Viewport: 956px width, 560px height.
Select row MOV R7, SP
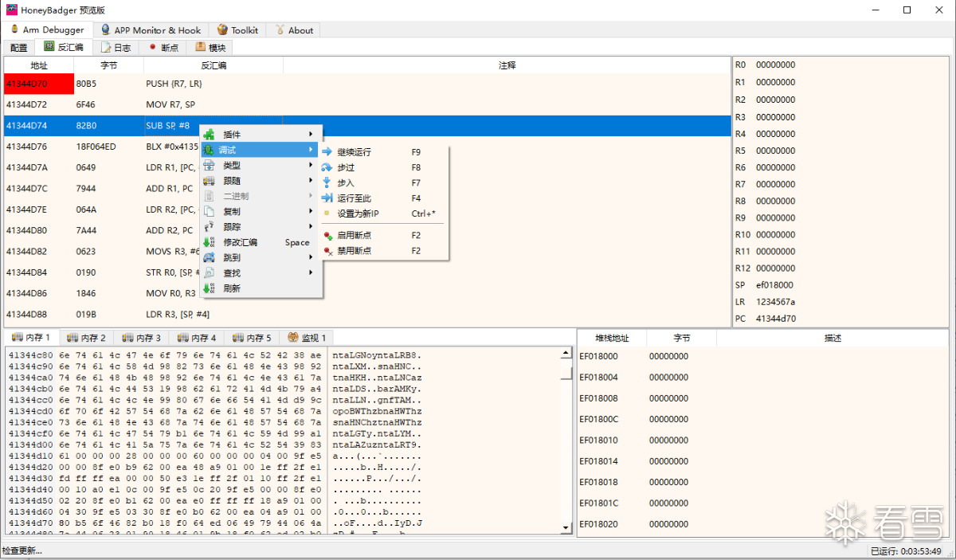tap(367, 104)
